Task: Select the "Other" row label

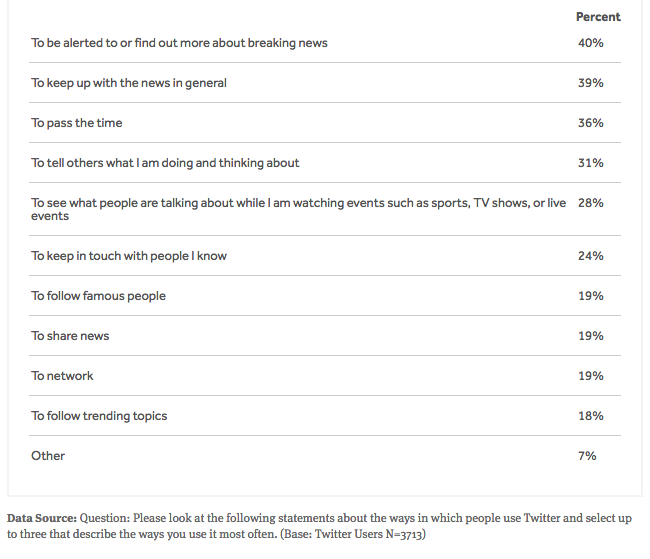Action: click(48, 456)
